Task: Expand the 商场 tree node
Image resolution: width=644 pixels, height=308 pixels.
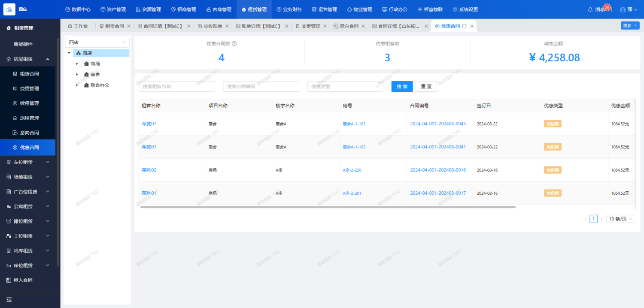Action: tap(77, 63)
